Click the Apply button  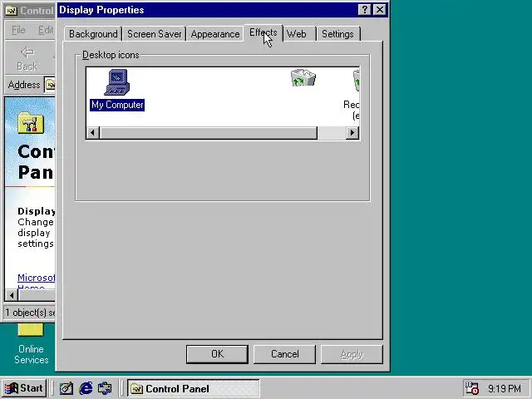[x=352, y=354]
